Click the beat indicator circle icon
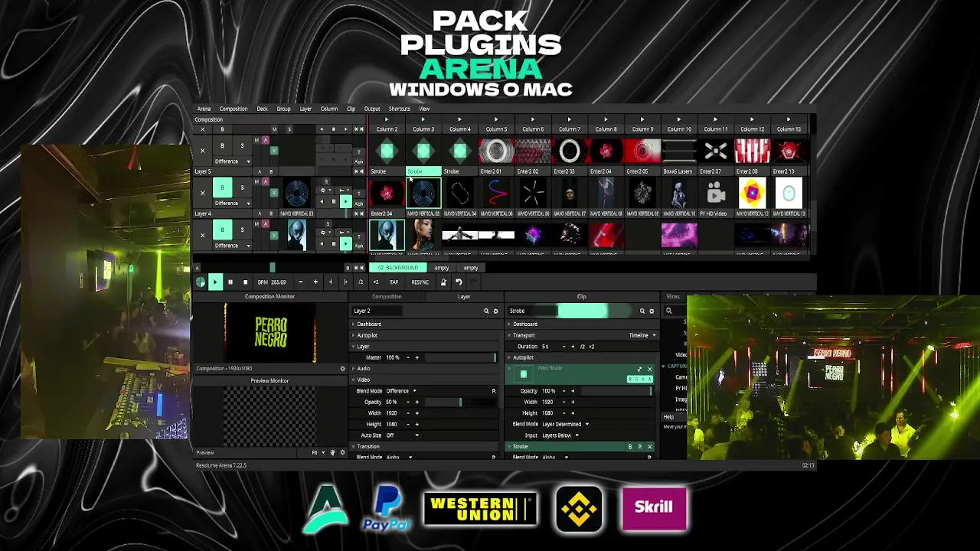Viewport: 980px width, 551px height. [x=201, y=282]
